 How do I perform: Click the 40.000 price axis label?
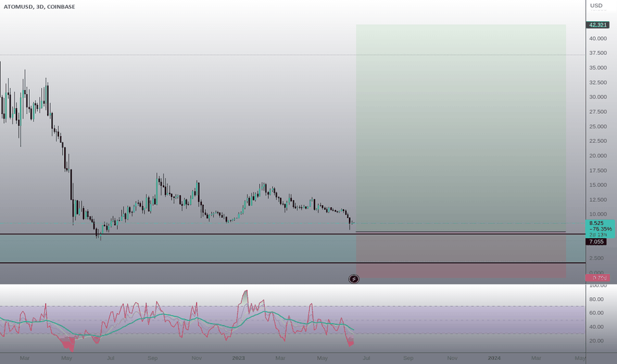[x=598, y=38]
